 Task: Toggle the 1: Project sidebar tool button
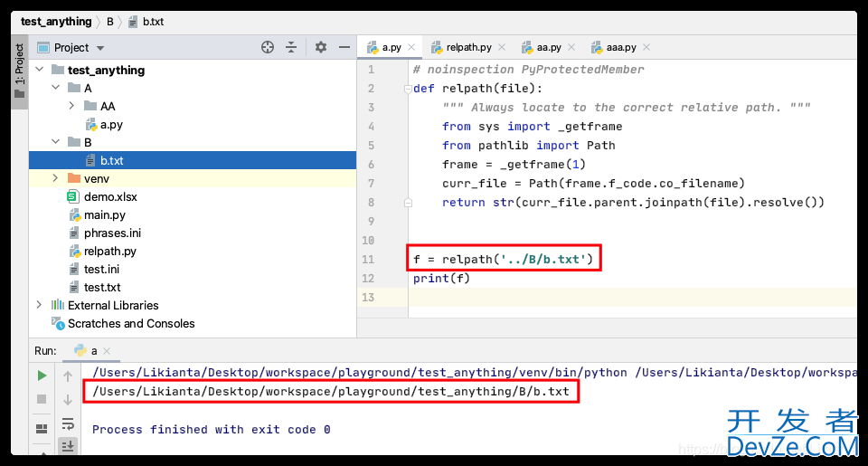(19, 71)
